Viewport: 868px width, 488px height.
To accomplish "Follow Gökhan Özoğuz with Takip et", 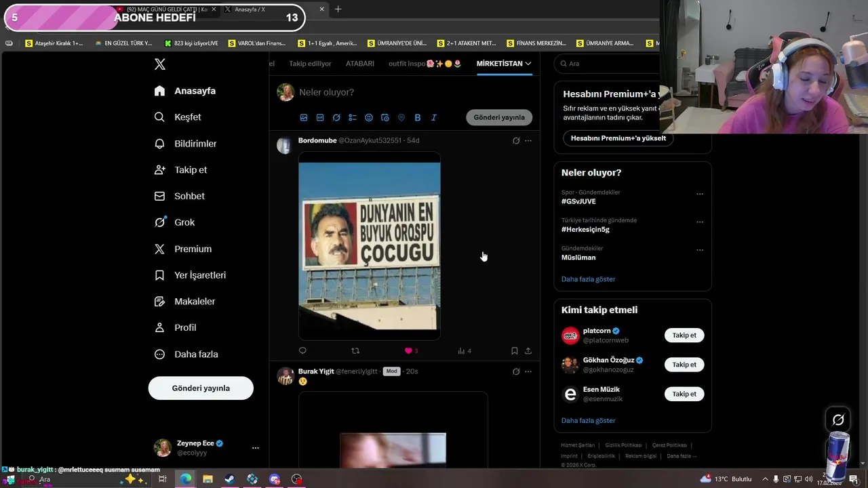I will (684, 365).
